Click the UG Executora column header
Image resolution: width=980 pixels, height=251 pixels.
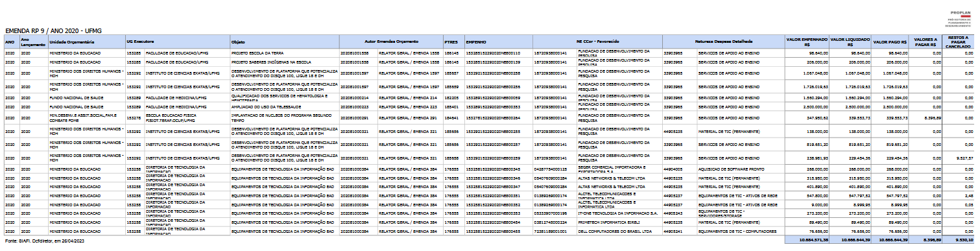pyautogui.click(x=140, y=41)
